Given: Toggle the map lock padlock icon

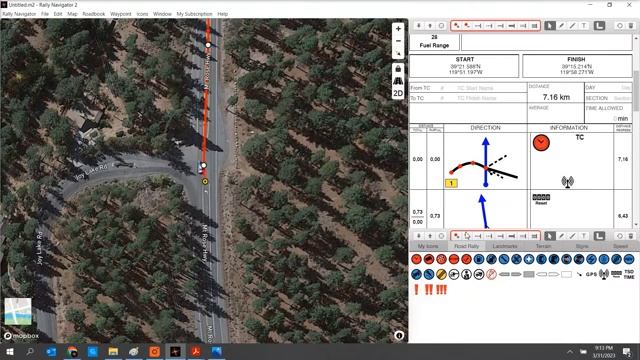Looking at the screenshot, I should [398, 69].
